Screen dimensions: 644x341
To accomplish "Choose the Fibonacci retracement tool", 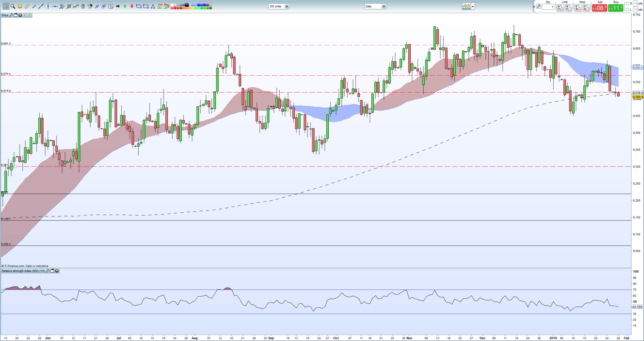I will pos(69,6).
